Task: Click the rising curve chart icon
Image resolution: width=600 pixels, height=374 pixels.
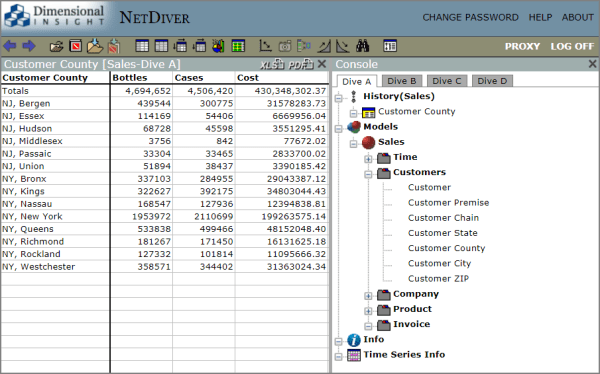Action: 324,46
